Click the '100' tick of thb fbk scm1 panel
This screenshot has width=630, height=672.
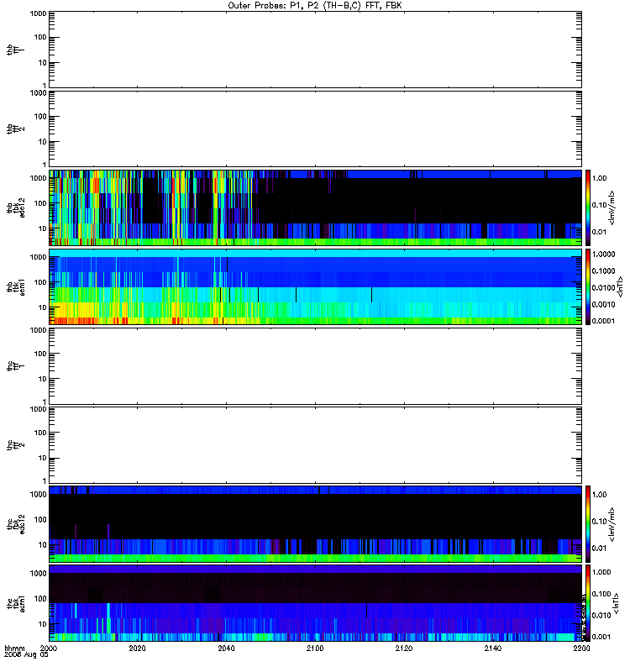point(40,282)
